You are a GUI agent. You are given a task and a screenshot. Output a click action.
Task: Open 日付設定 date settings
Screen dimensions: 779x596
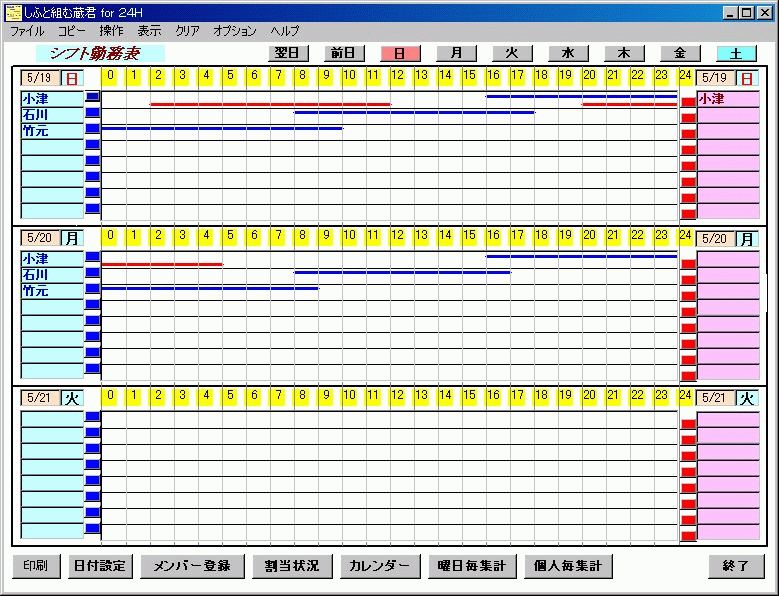(x=100, y=566)
